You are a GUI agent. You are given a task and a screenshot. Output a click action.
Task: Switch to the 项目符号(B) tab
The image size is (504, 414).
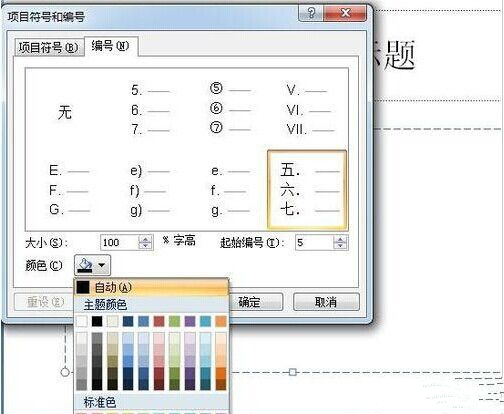[49, 47]
